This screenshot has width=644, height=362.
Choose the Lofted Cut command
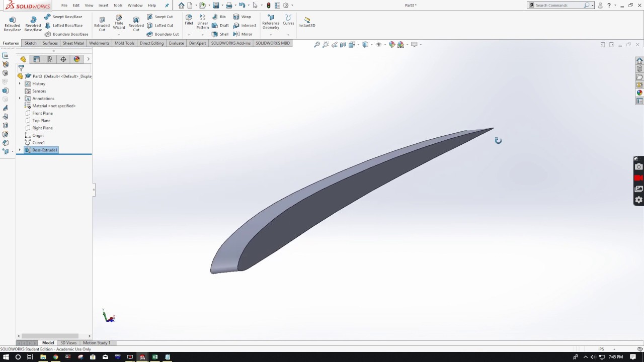(x=160, y=25)
